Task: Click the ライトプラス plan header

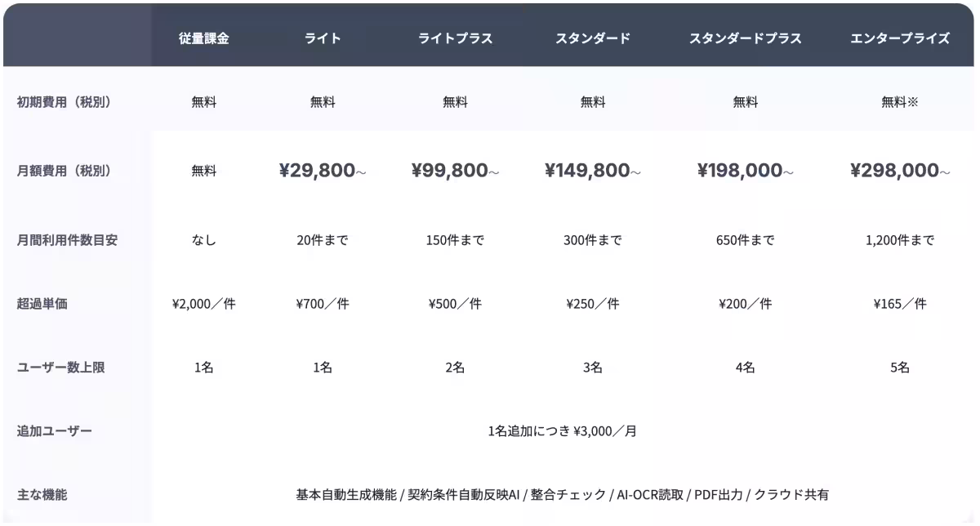Action: coord(455,38)
